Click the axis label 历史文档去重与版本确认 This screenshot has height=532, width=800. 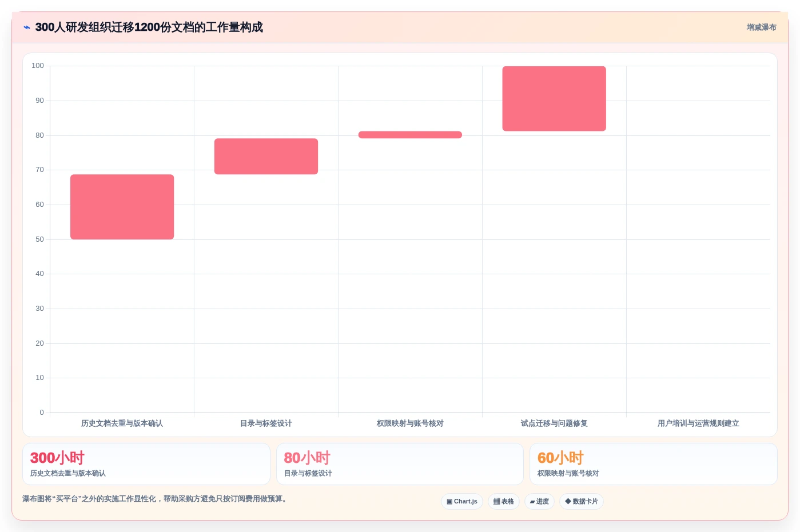coord(122,423)
